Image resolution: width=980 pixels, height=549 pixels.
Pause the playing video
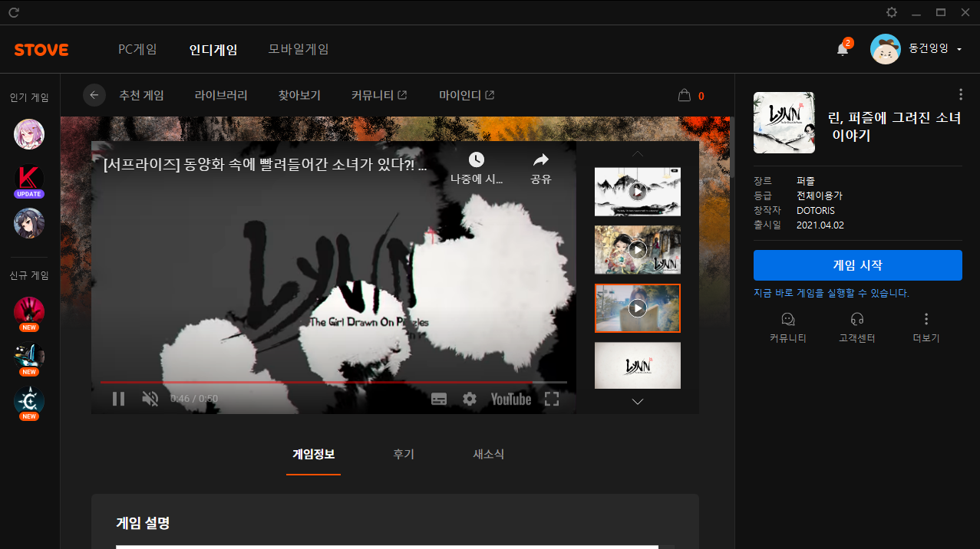118,399
